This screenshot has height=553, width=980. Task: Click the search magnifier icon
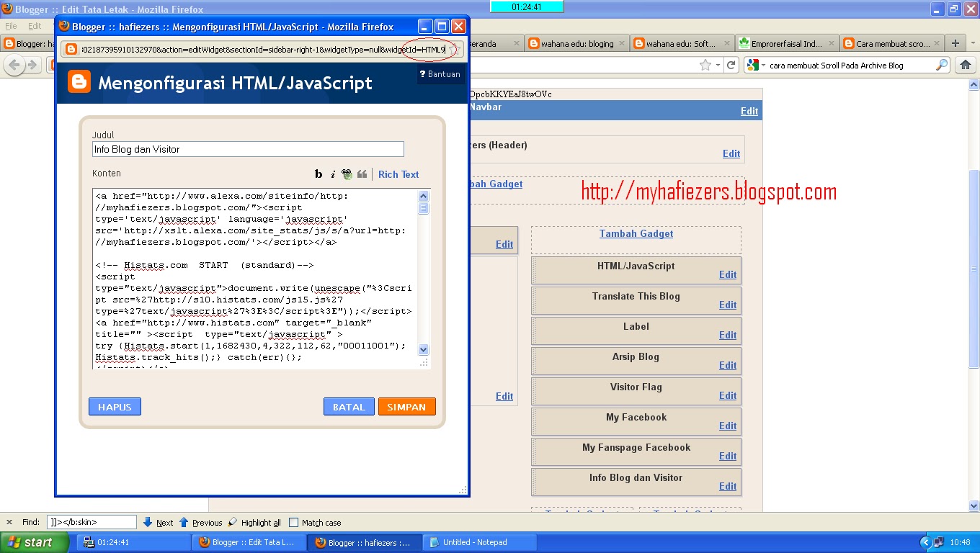click(942, 65)
